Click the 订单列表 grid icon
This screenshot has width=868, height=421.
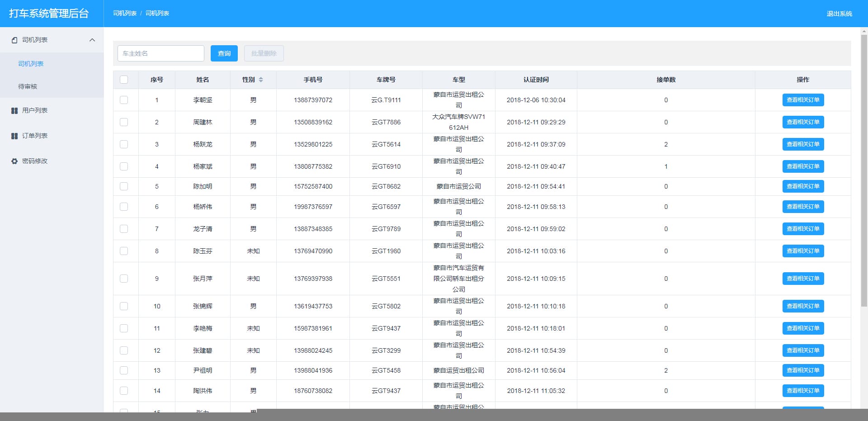(x=14, y=135)
